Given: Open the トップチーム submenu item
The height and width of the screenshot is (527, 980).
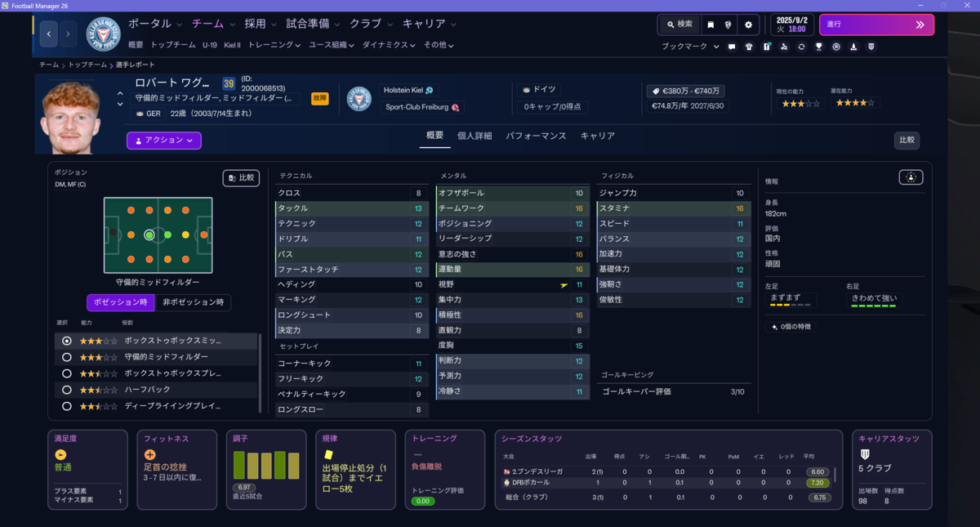Looking at the screenshot, I should [173, 45].
